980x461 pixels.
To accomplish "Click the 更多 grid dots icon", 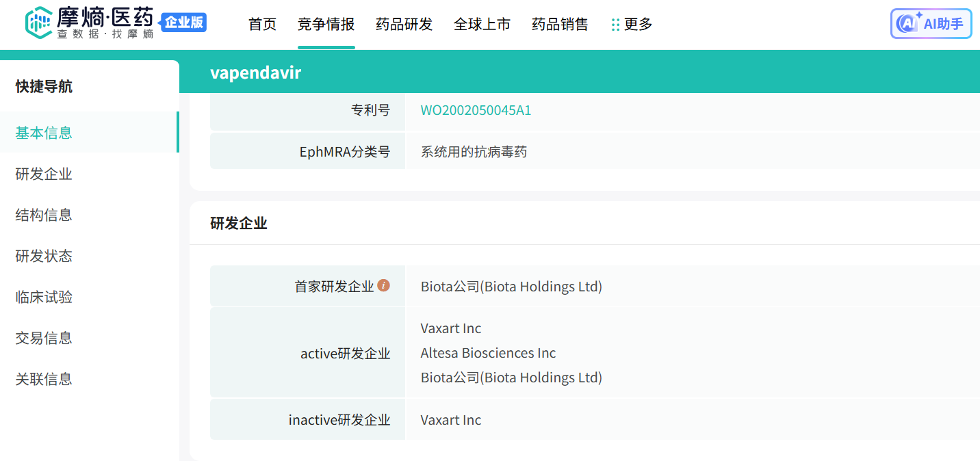I will [x=615, y=25].
